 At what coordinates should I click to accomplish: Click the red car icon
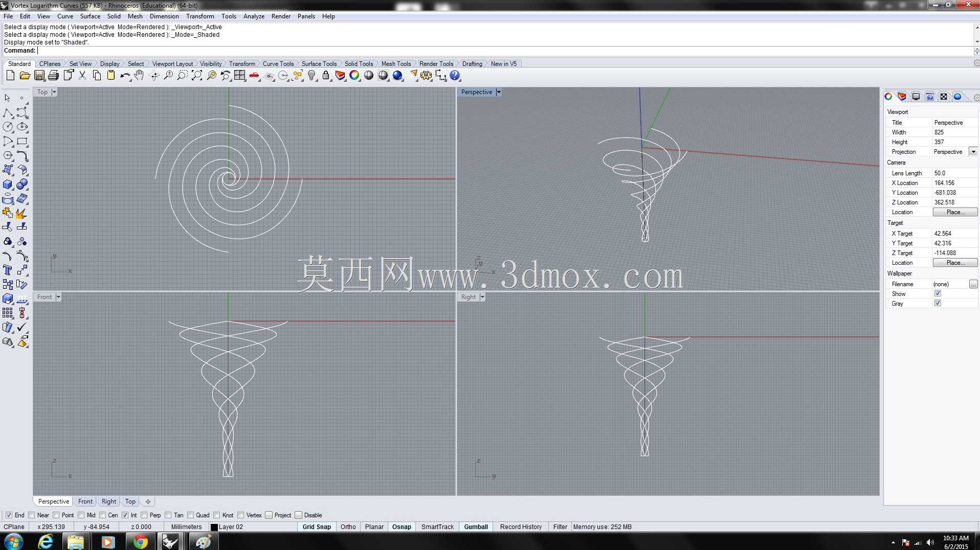pos(254,76)
